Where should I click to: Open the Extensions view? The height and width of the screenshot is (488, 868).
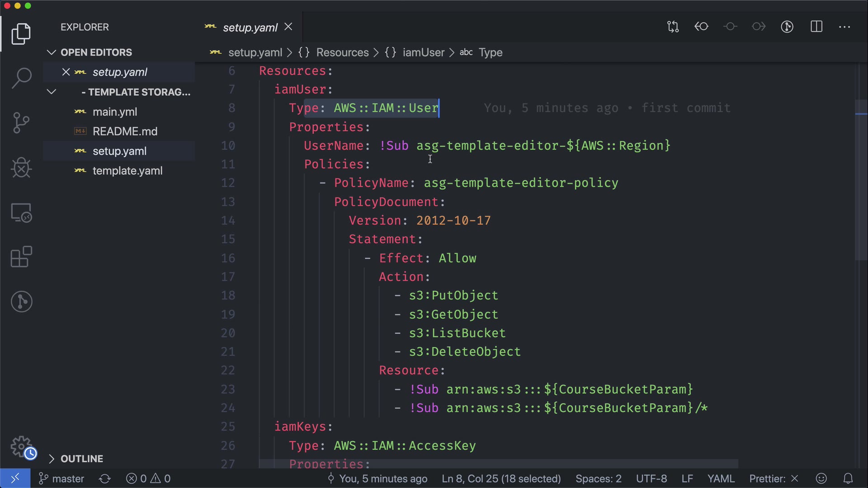[21, 257]
